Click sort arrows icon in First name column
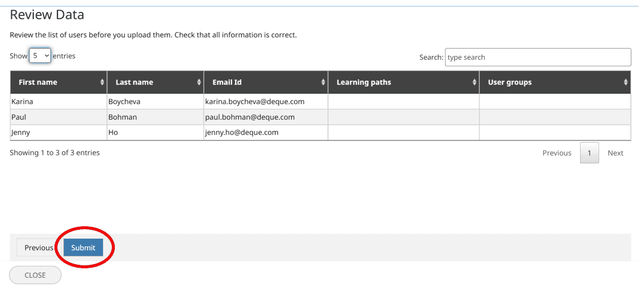Screen dimensions: 644x292 pos(102,82)
